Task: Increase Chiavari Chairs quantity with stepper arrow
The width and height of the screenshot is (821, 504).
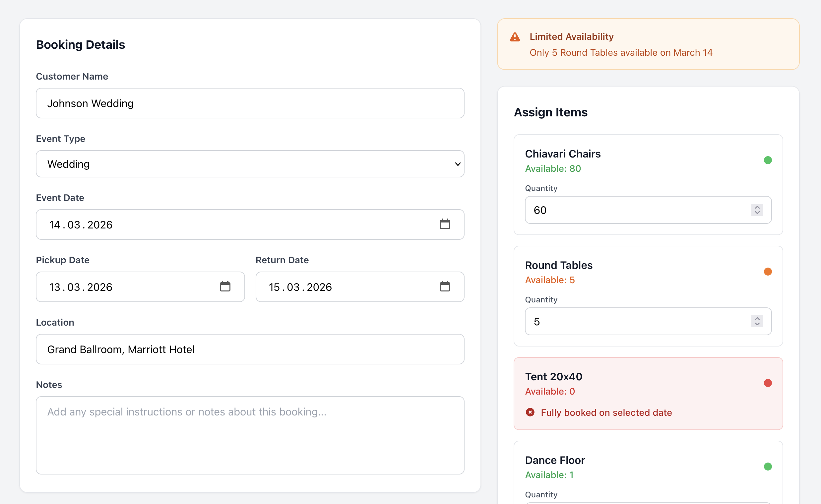Action: [x=757, y=207]
